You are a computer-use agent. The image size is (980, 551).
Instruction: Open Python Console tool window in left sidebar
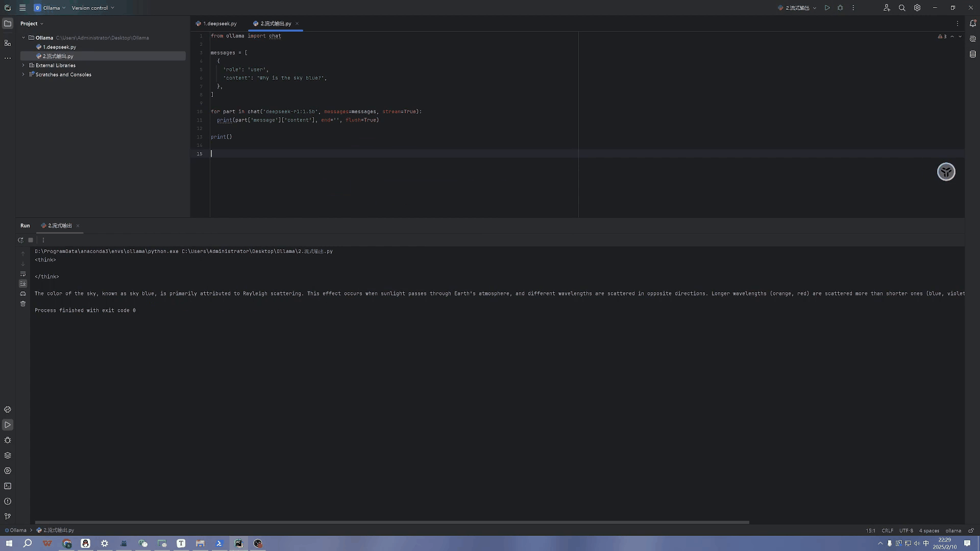[8, 410]
